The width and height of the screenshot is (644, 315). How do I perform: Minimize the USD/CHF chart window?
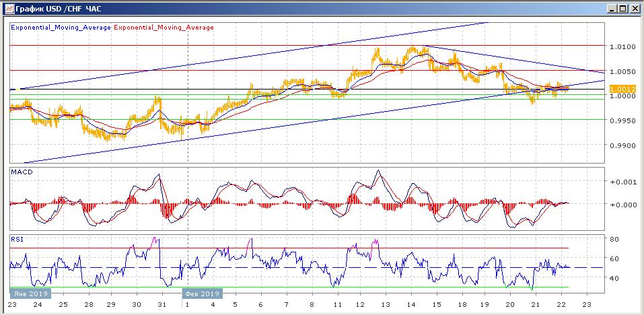pyautogui.click(x=612, y=8)
